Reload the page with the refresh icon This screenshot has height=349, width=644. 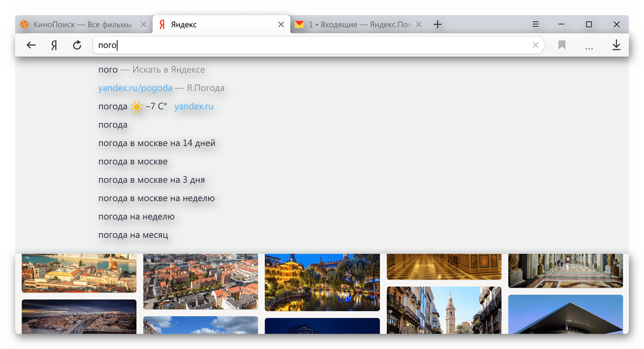click(77, 45)
